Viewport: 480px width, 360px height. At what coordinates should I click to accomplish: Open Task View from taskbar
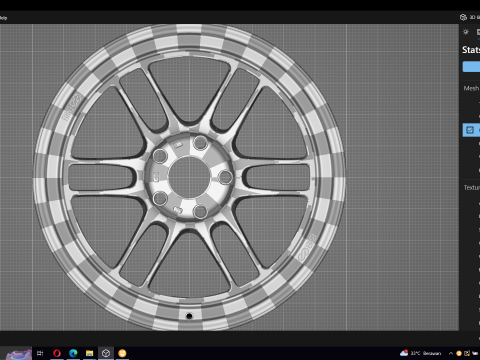pos(40,353)
